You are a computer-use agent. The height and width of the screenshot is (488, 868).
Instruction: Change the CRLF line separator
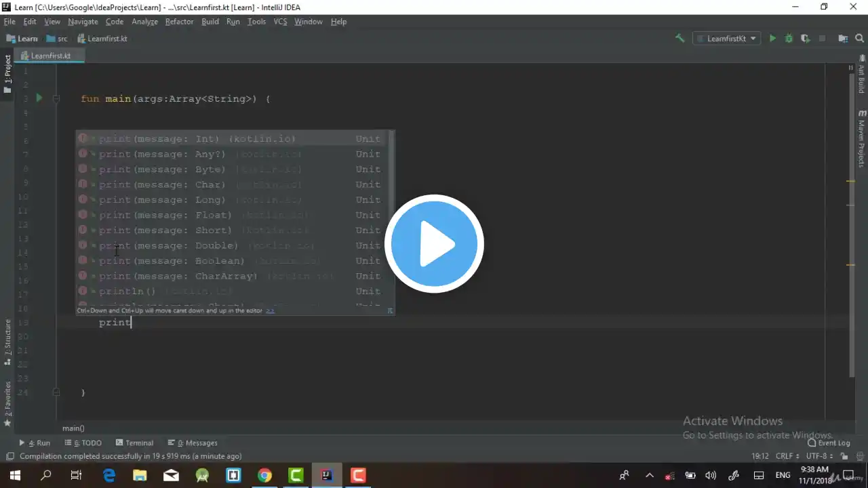tap(789, 456)
